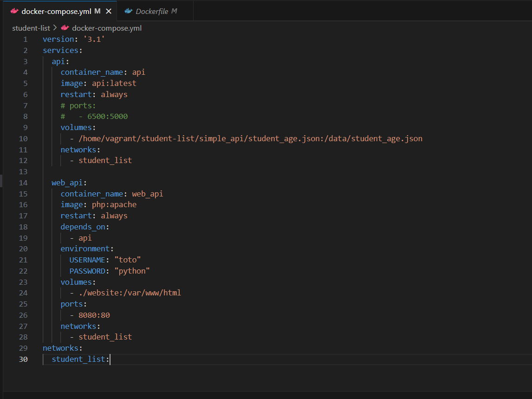This screenshot has height=399, width=532.
Task: Collapse the web_api block via gutter fold arrow
Action: pyautogui.click(x=36, y=183)
